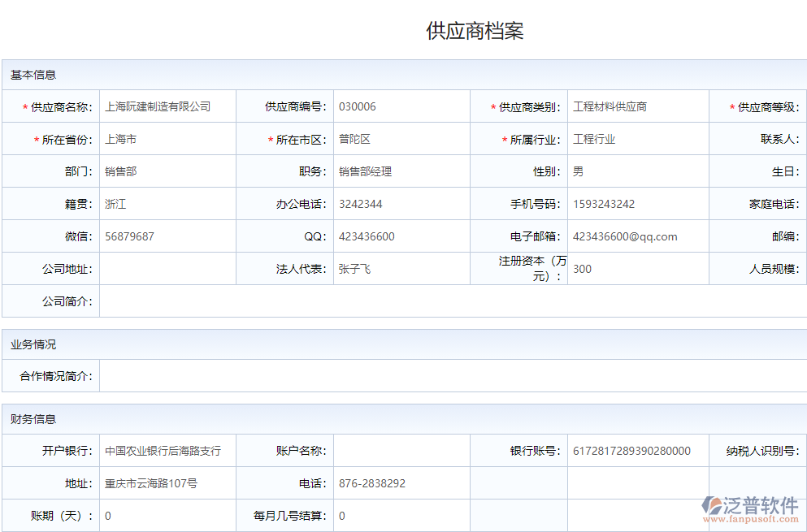Screen dimensions: 807x532
Task: Select the 所在市区 field showing 普陀区
Action: [401, 139]
